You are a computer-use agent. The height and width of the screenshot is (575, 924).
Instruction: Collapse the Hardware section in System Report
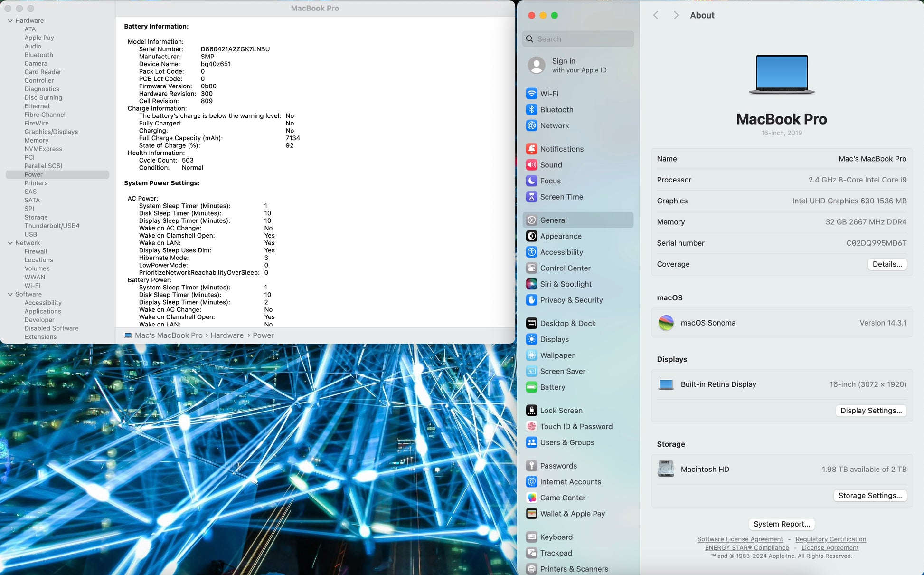pos(10,21)
